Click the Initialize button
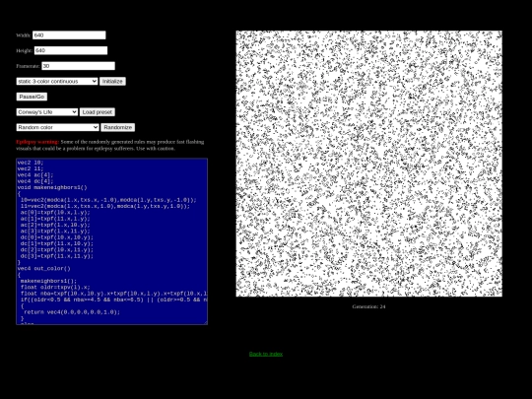Screen dimensions: 532x399 pos(112,82)
